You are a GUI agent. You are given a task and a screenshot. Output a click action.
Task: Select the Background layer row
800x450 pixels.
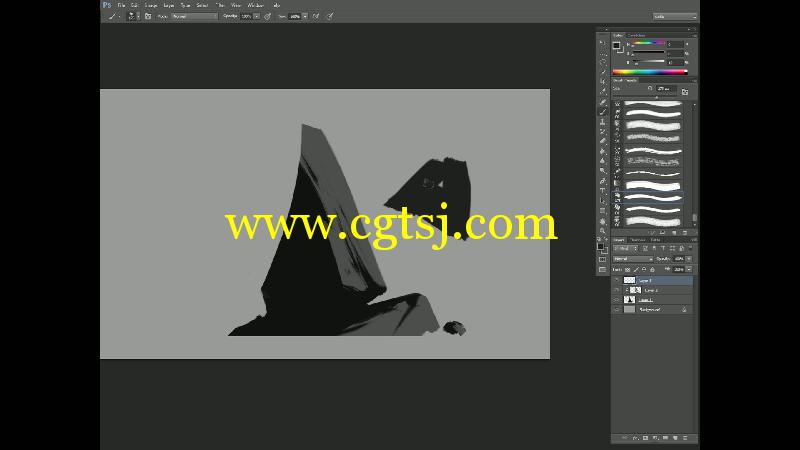click(x=653, y=309)
